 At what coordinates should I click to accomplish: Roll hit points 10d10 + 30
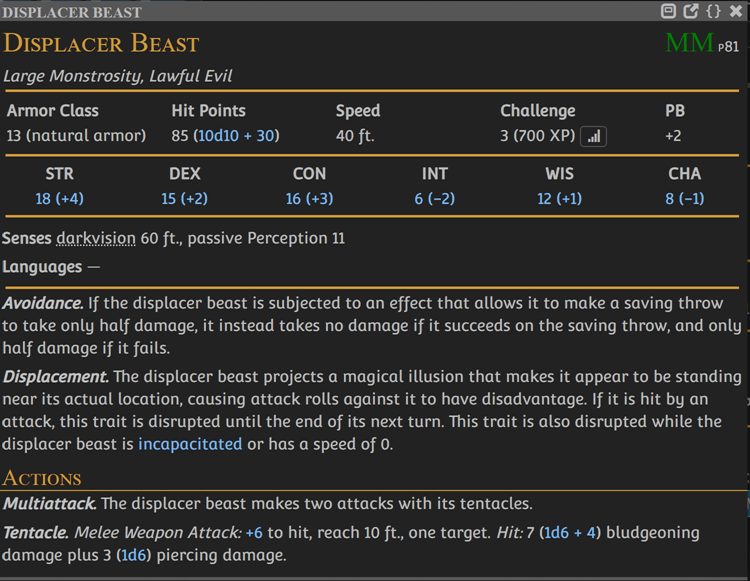click(236, 136)
